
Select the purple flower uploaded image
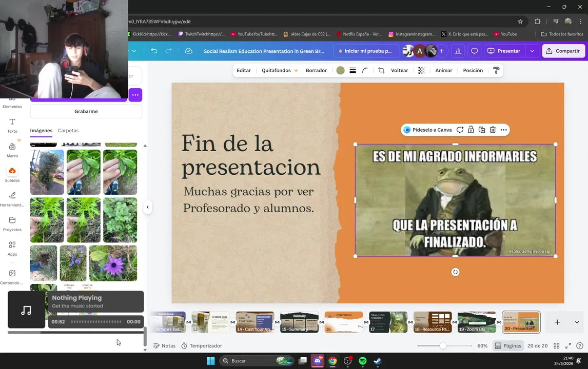pos(113,263)
